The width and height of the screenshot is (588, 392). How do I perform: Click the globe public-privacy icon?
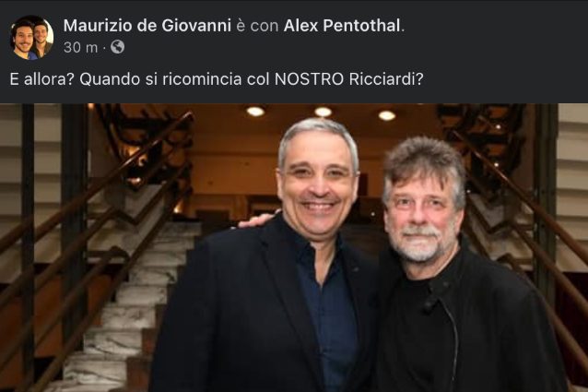(117, 47)
